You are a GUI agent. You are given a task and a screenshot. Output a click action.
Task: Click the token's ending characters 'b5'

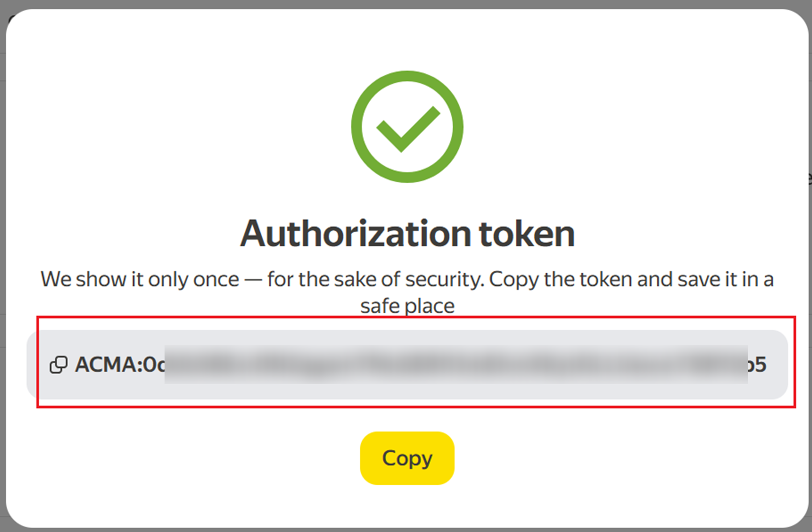(x=757, y=364)
